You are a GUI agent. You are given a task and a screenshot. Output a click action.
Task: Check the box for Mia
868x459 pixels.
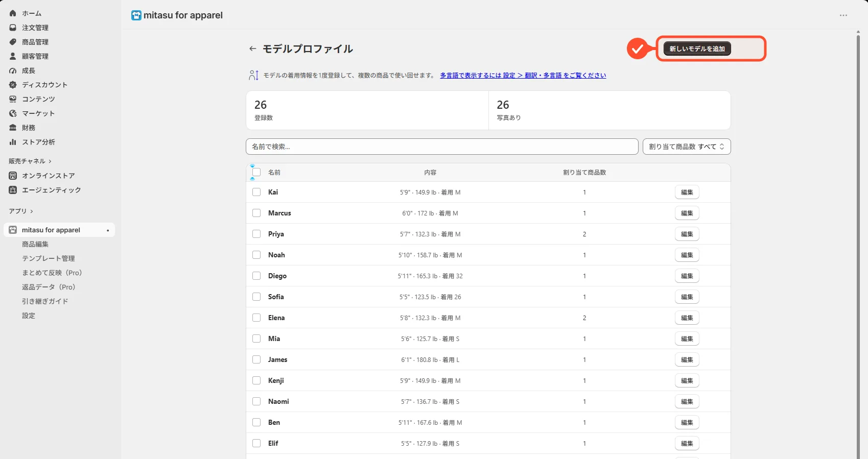[x=256, y=339]
